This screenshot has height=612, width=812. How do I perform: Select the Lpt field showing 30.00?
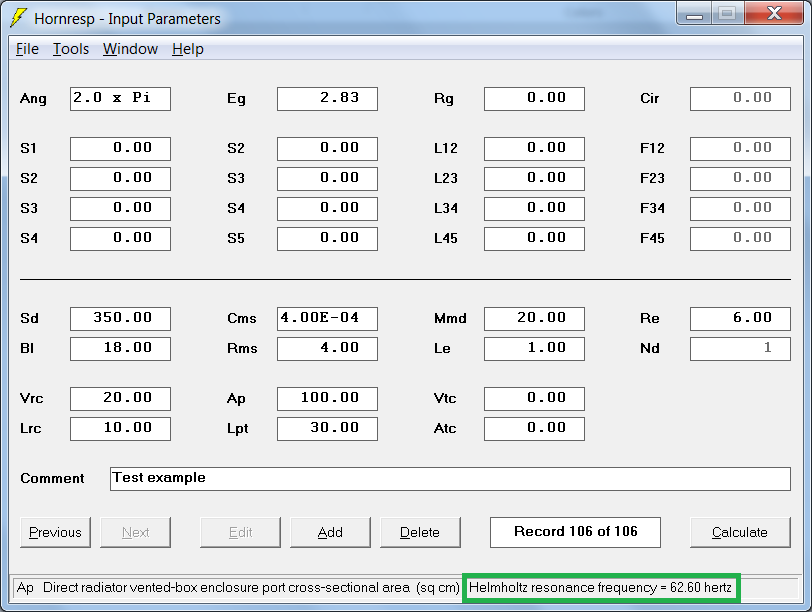click(x=327, y=429)
